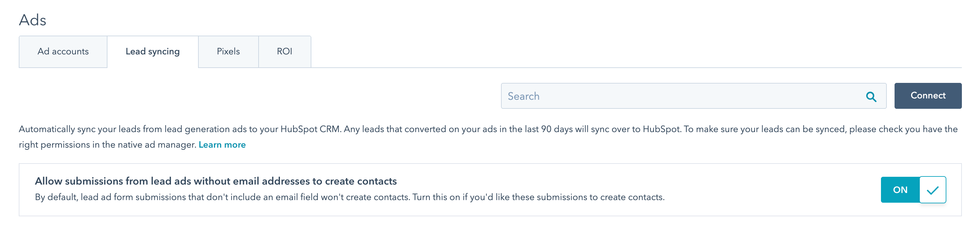Screen dimensions: 980x226
Task: Click the Ads page heading
Action: click(33, 20)
